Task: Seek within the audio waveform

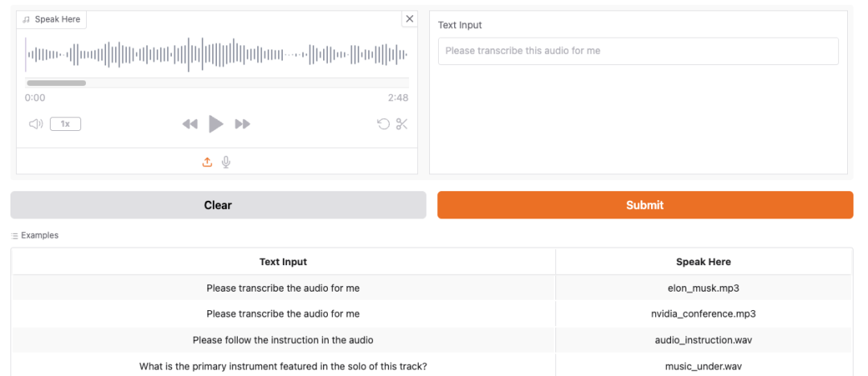Action: pyautogui.click(x=217, y=55)
